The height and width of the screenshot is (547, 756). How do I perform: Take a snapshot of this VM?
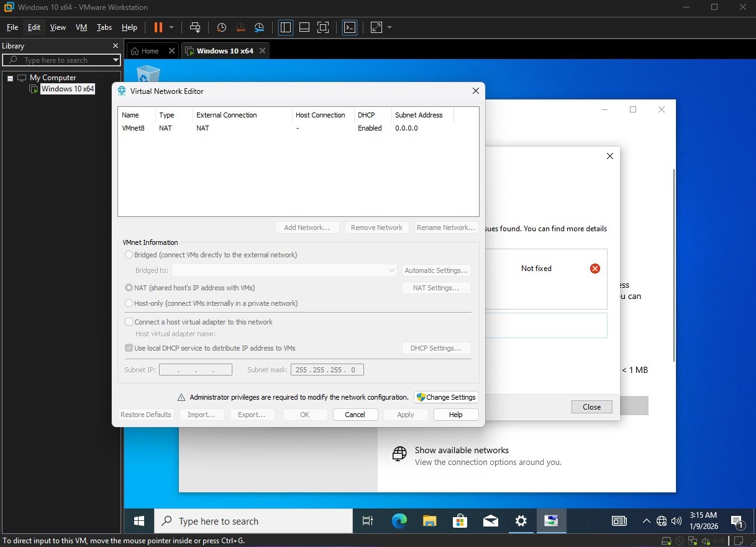[222, 27]
